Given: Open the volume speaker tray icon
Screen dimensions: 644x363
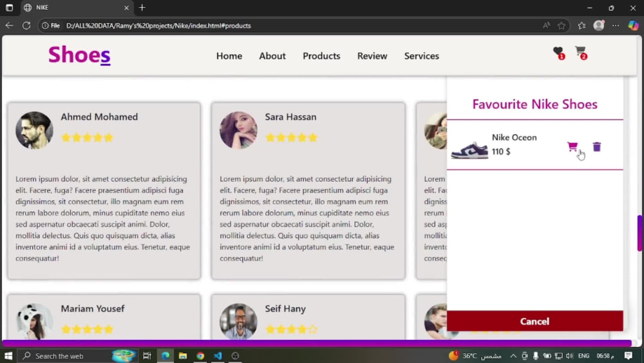Looking at the screenshot, I should 569,356.
